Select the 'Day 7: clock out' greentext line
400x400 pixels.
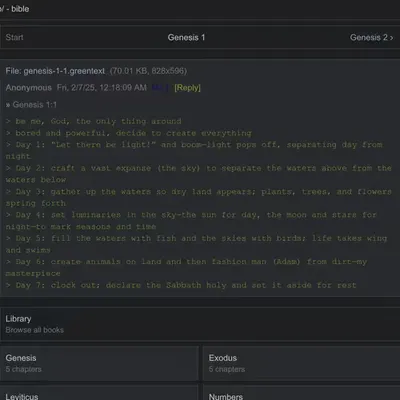coord(181,285)
